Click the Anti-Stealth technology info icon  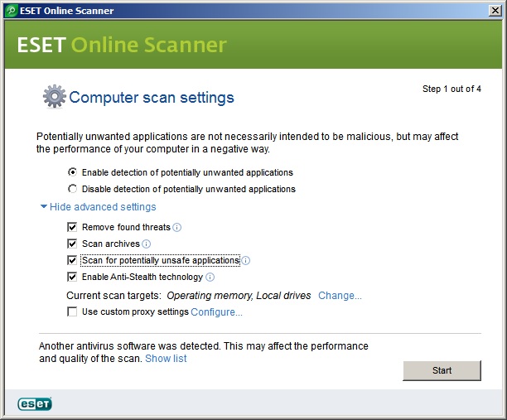210,278
